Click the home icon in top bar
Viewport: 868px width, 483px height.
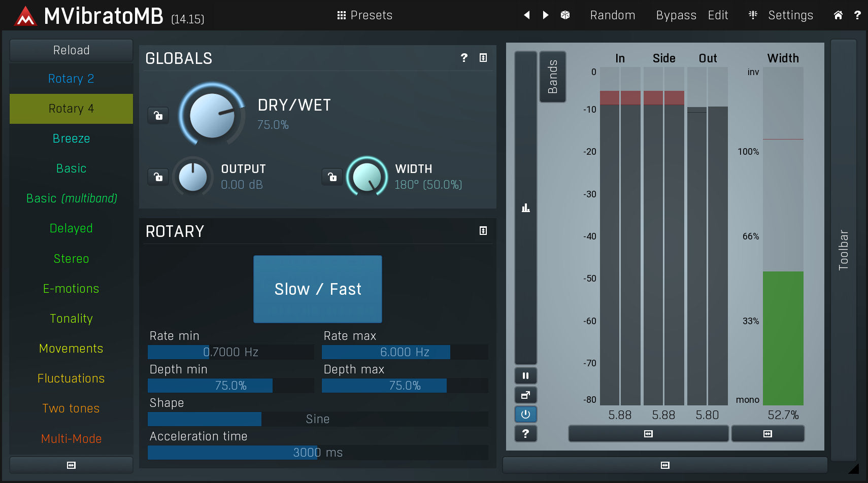[x=838, y=15]
